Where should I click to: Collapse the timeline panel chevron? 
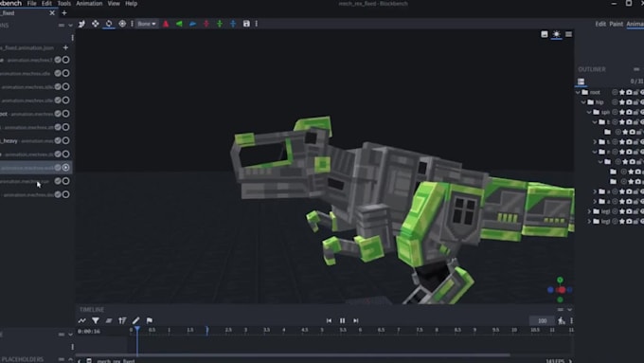coord(570,310)
